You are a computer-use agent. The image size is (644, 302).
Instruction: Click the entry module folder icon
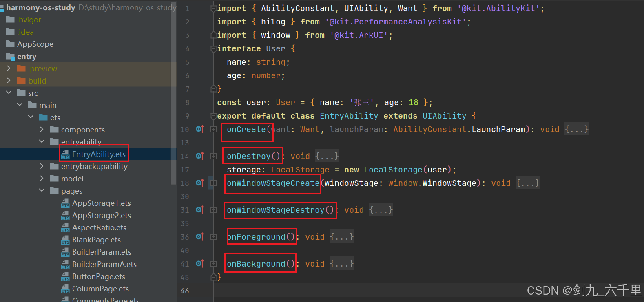11,57
